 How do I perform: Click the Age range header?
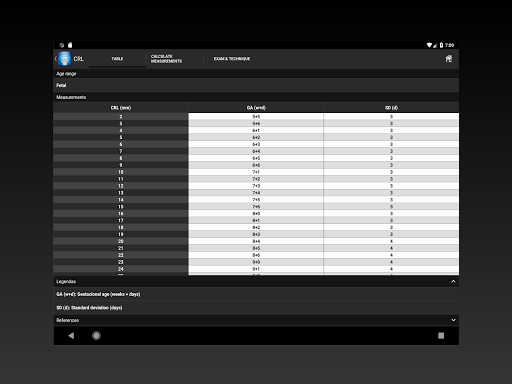click(x=256, y=74)
